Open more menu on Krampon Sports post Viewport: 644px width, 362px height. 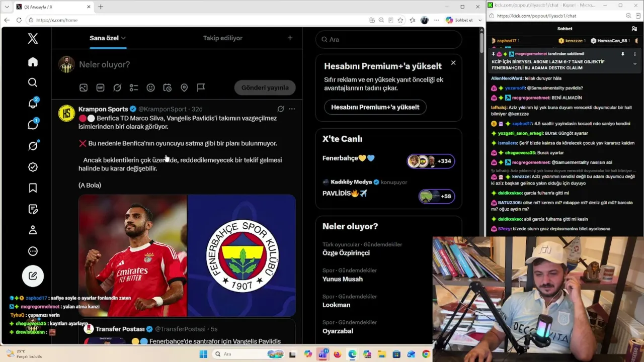click(292, 109)
